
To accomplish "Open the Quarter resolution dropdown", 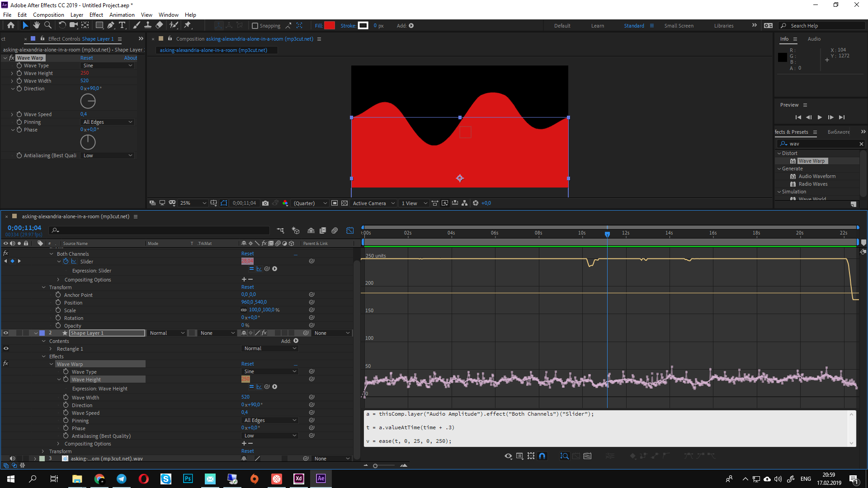I will click(x=310, y=203).
